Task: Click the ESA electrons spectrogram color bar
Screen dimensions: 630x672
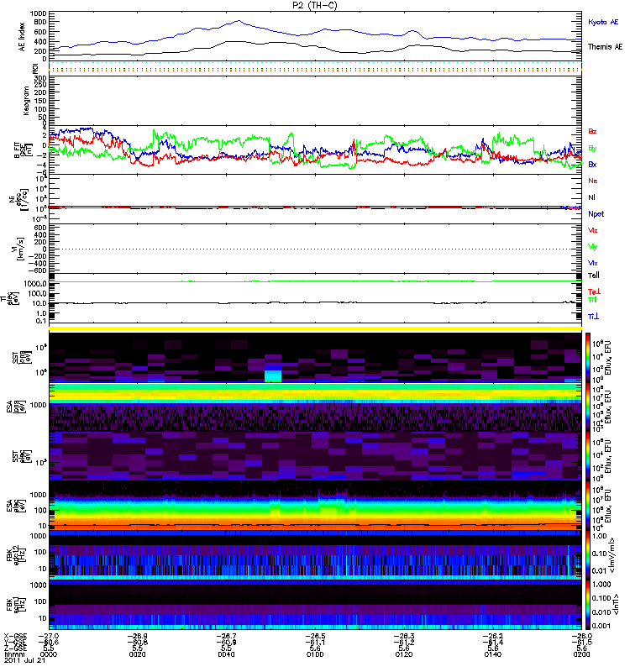Action: 589,506
